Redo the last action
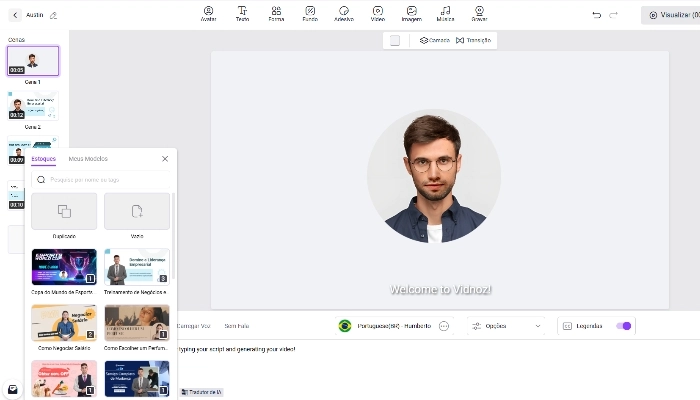Viewport: 700px width, 400px height. tap(613, 15)
